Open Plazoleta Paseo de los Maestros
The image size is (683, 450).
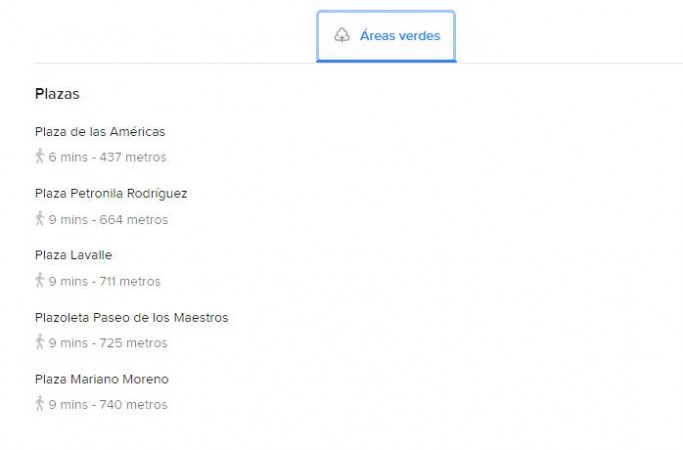pos(131,318)
